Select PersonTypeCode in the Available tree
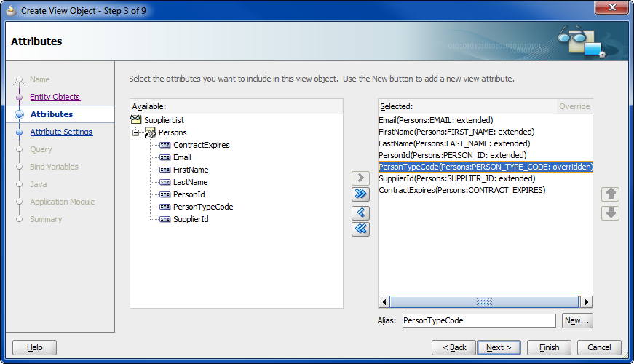The height and width of the screenshot is (364, 634). pyautogui.click(x=203, y=207)
